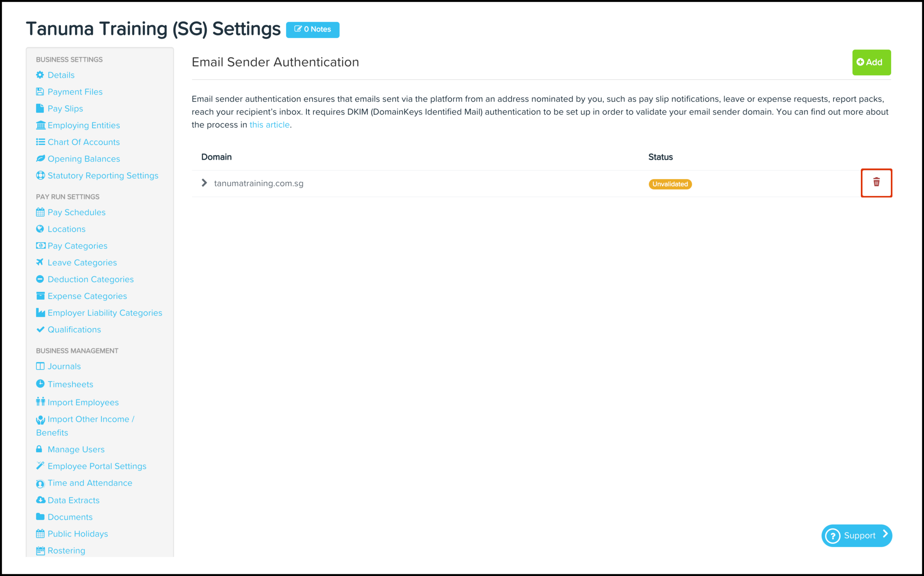
Task: Expand the tanumatraining.com.sg domain row
Action: point(204,183)
